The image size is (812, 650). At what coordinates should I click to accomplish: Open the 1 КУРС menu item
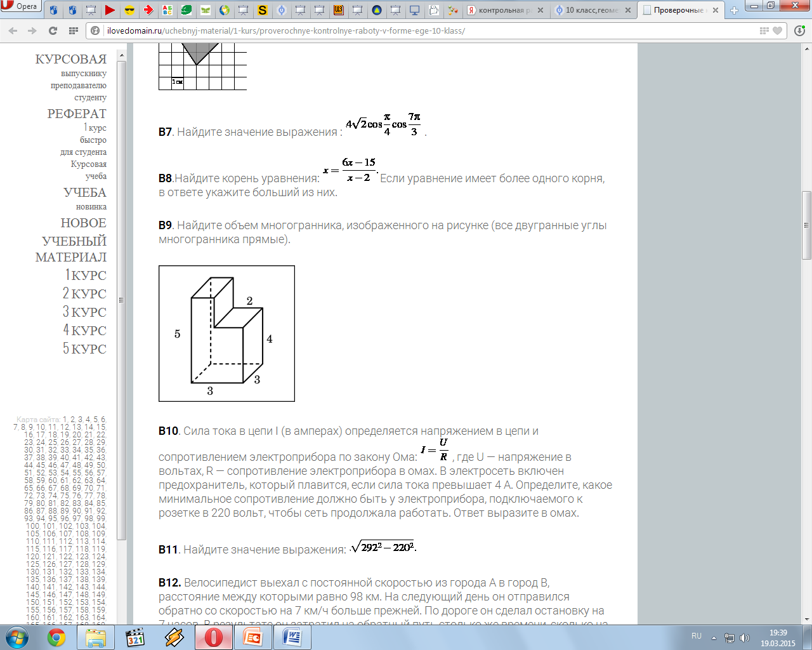click(86, 275)
